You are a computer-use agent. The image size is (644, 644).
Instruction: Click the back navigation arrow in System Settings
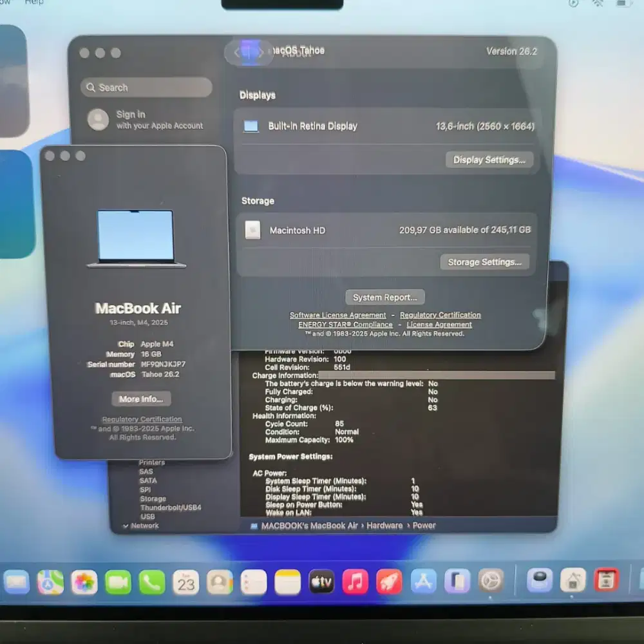(x=238, y=53)
